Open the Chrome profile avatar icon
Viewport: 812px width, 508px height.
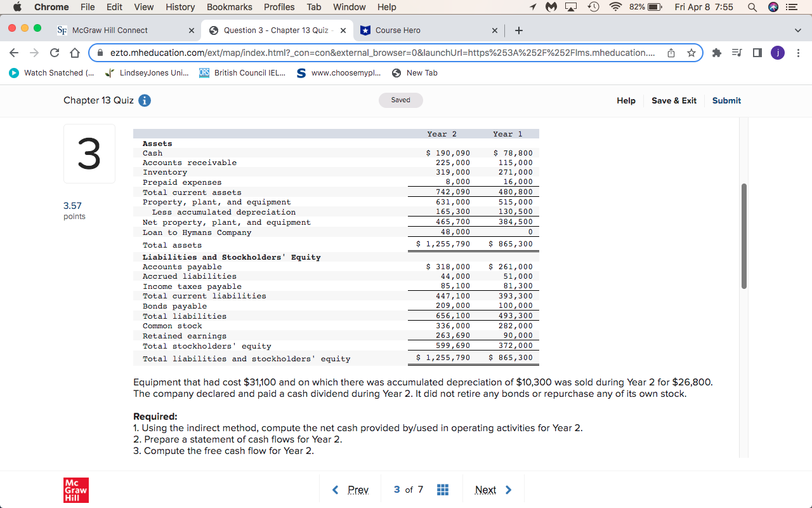pyautogui.click(x=777, y=53)
